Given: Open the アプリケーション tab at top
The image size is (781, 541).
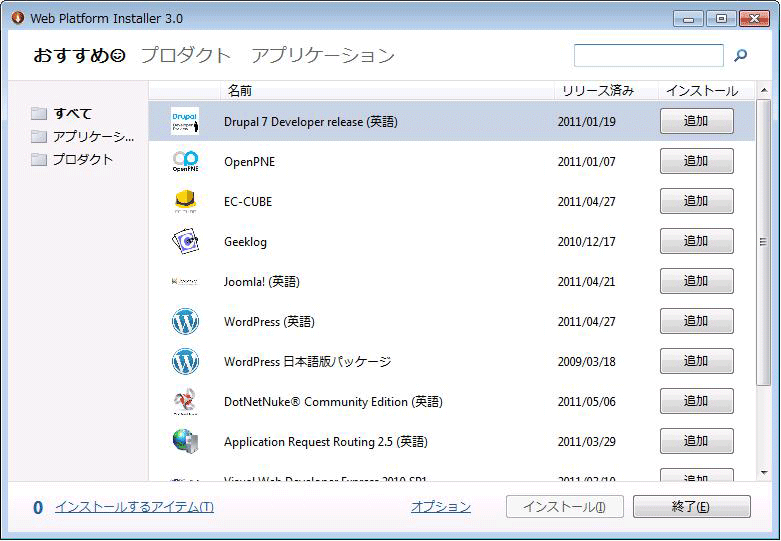Looking at the screenshot, I should [x=323, y=55].
